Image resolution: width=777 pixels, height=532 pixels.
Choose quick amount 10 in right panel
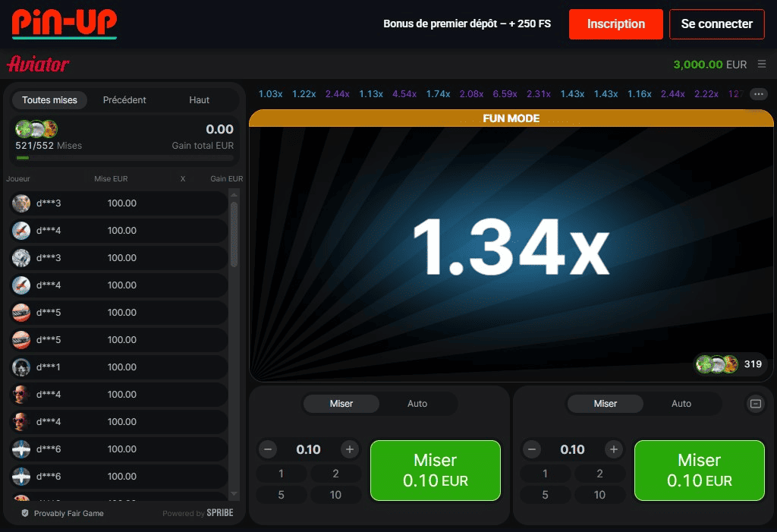point(599,495)
